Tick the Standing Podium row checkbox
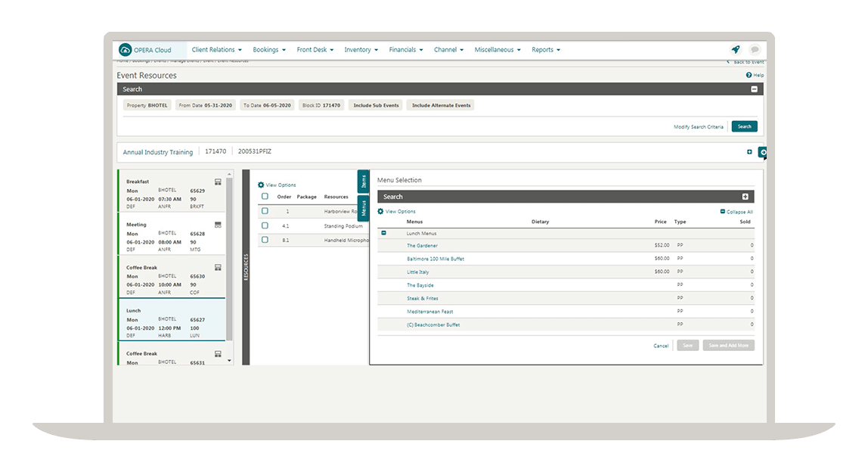The width and height of the screenshot is (868, 472). [265, 225]
